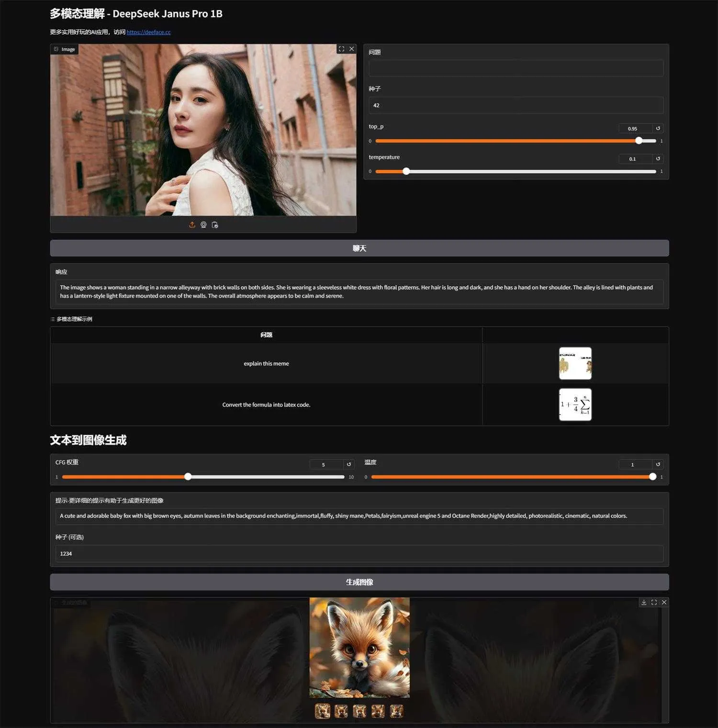Close the generated image preview

tap(664, 602)
